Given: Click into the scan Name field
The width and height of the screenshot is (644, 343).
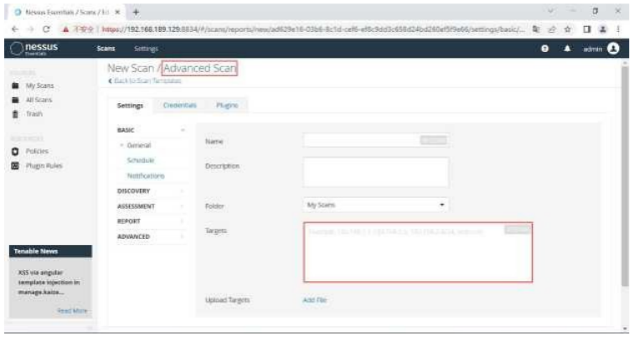Looking at the screenshot, I should tap(376, 140).
